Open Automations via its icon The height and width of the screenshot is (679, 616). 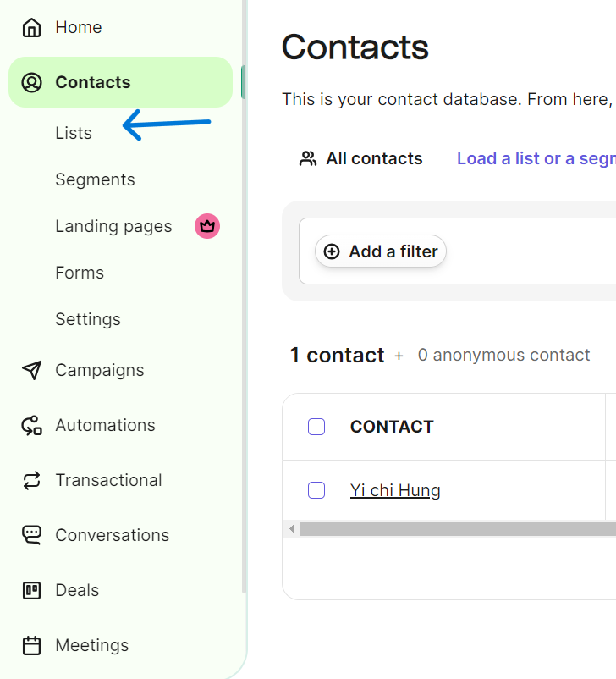coord(32,425)
